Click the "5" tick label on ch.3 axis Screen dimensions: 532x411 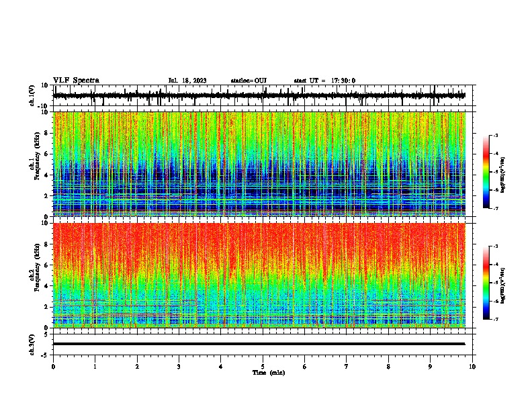(46, 334)
